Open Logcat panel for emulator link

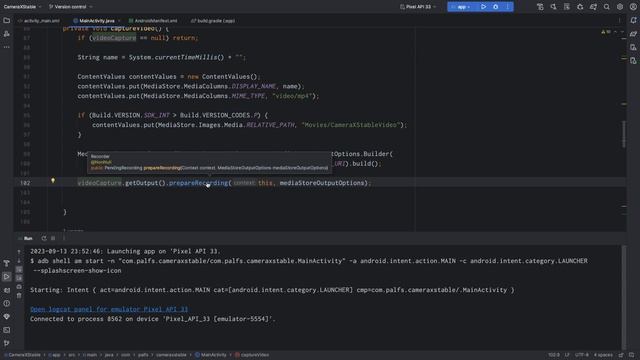point(109,309)
